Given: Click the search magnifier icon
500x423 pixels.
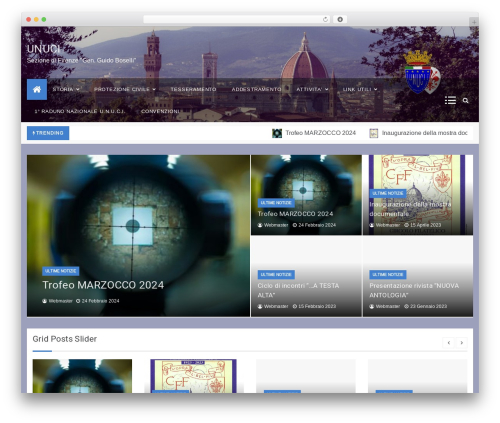Looking at the screenshot, I should coord(466,101).
